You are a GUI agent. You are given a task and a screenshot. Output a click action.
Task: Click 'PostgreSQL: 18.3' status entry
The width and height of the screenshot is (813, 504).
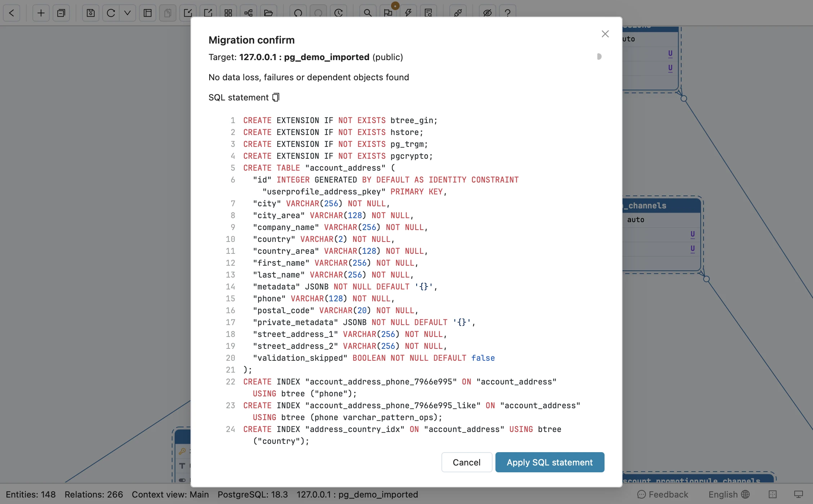[253, 494]
